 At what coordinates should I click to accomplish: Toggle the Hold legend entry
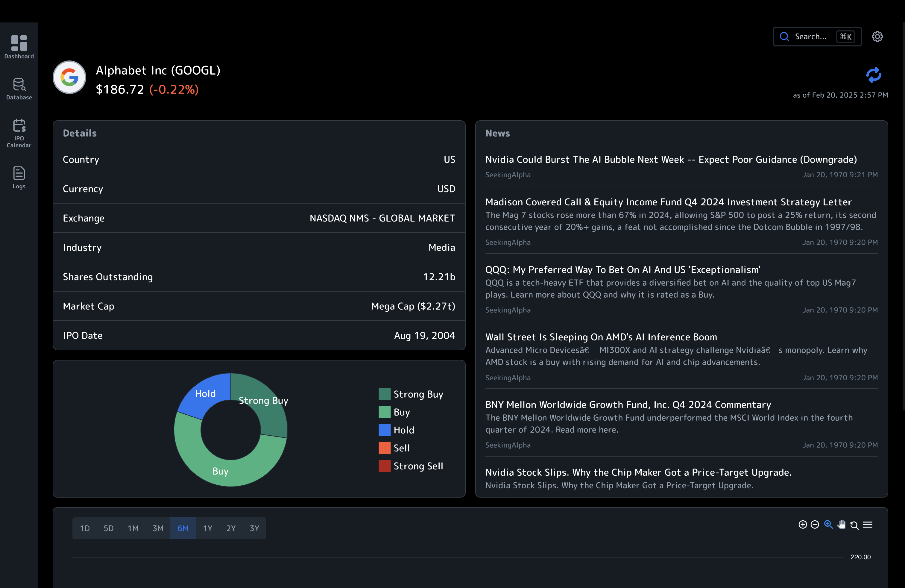point(404,430)
